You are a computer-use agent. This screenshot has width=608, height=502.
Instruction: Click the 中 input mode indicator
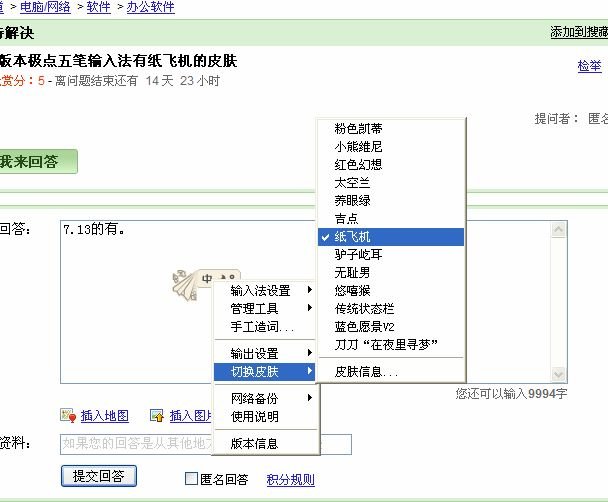point(207,278)
